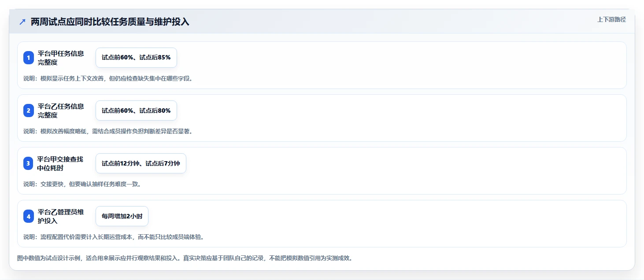Image resolution: width=644 pixels, height=280 pixels.
Task: Click the value chip 每周增加2小时
Action: (x=122, y=216)
